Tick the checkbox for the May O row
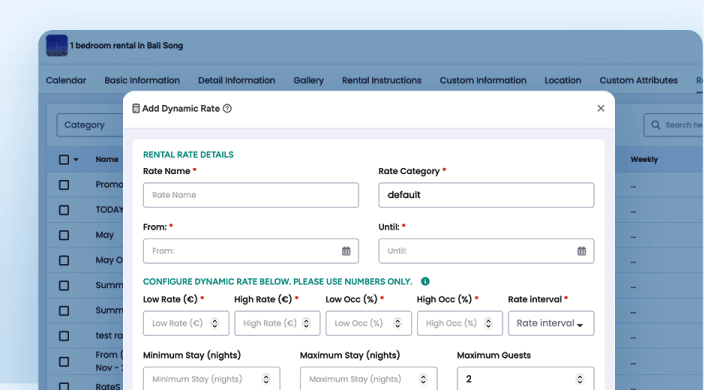Viewport: 704px width, 390px height. [x=64, y=260]
